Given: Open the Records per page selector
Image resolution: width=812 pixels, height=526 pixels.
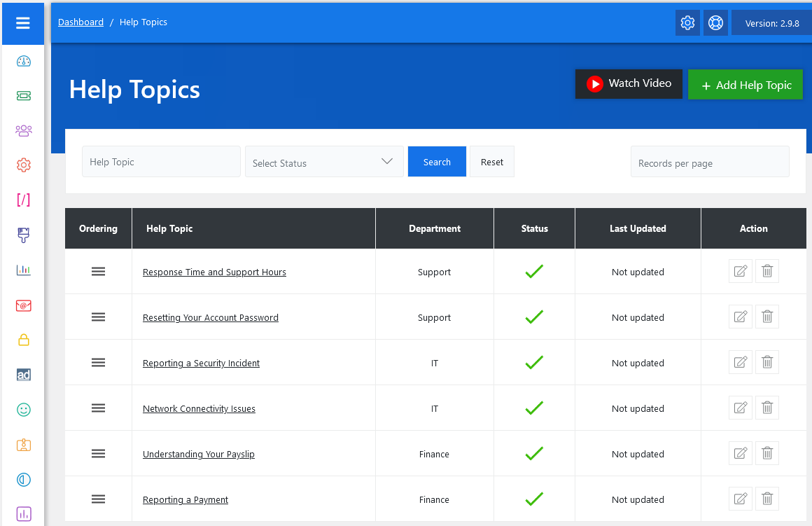Looking at the screenshot, I should coord(710,162).
